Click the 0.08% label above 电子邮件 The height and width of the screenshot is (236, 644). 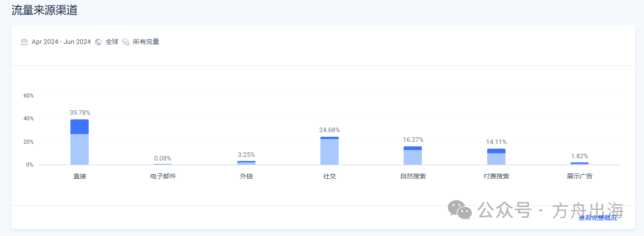(x=163, y=159)
